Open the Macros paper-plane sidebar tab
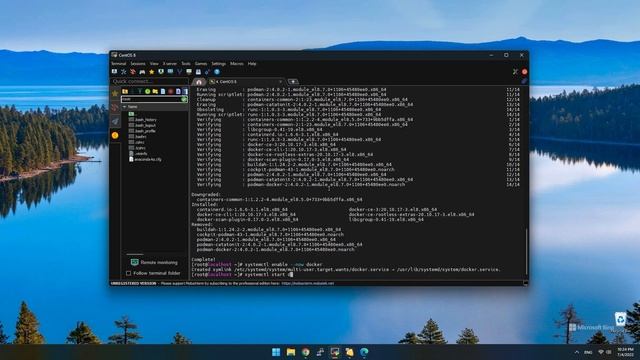Image resolution: width=640 pixels, height=360 pixels. (115, 121)
